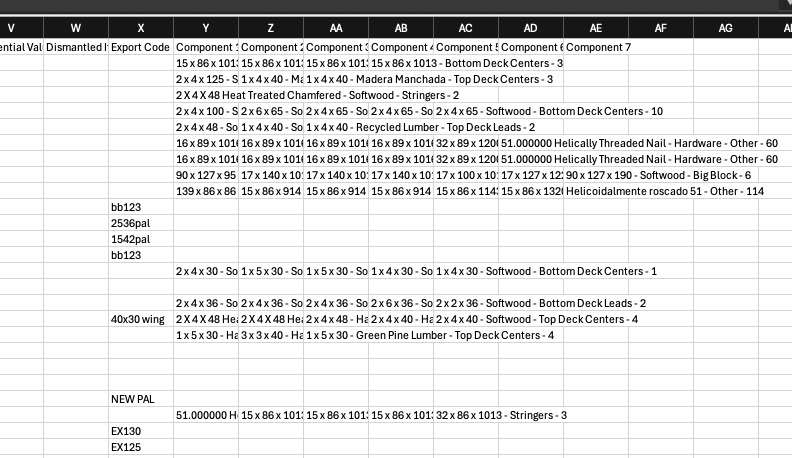Select column AC header
Viewport: 792px width, 458px height.
(466, 28)
